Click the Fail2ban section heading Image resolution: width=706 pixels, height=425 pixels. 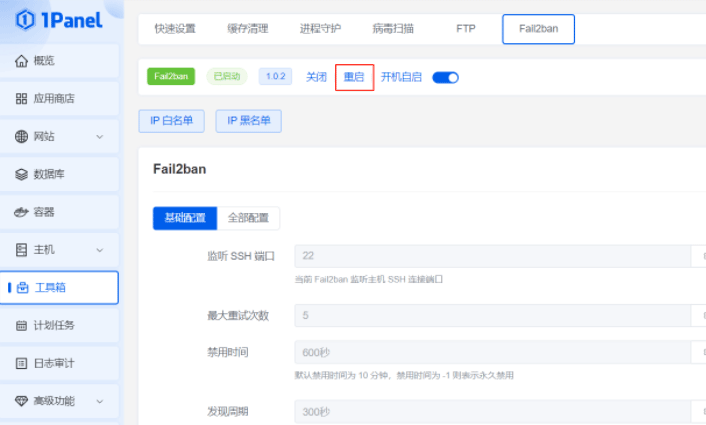point(180,169)
